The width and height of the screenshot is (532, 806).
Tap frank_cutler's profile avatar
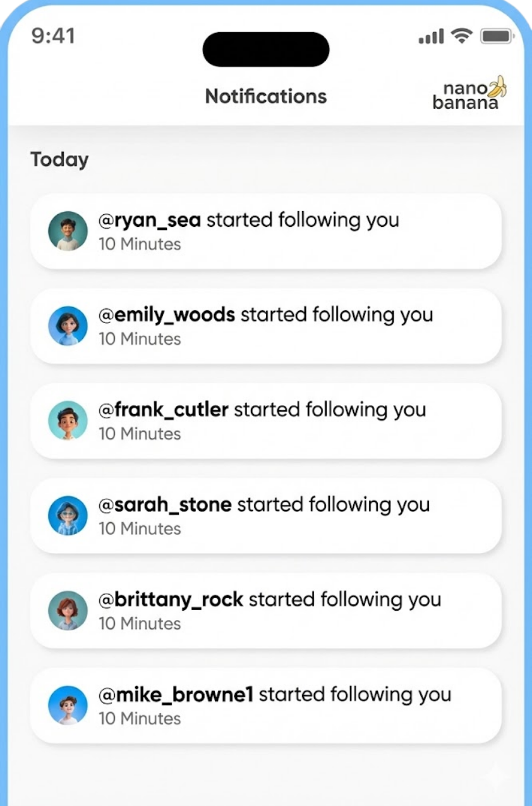[x=68, y=421]
